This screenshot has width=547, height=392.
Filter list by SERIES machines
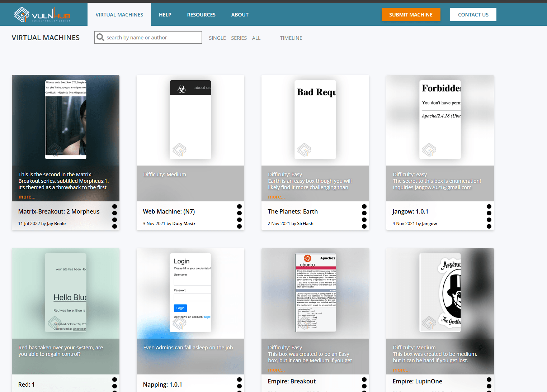[239, 38]
